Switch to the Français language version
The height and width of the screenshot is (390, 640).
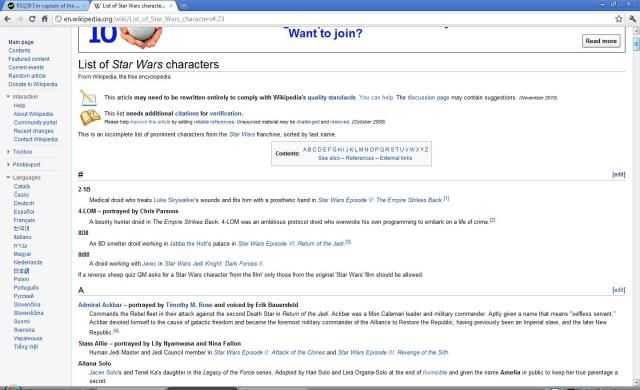tap(24, 220)
